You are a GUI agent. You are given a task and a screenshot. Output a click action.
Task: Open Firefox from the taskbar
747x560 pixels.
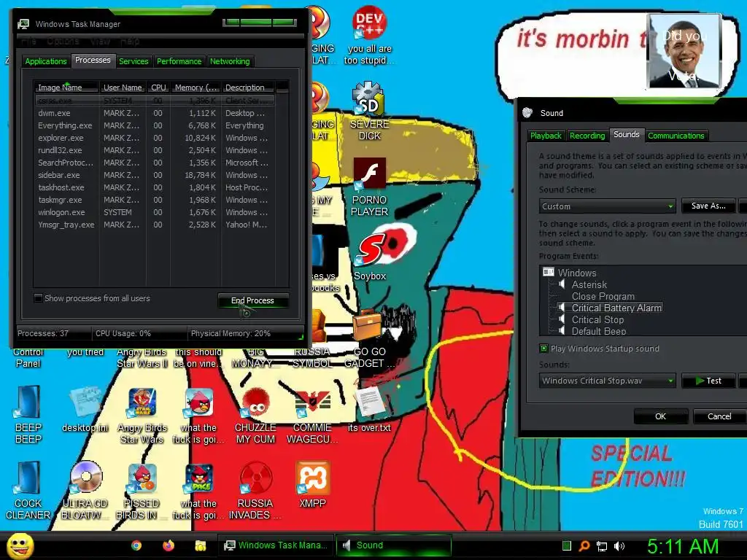169,545
